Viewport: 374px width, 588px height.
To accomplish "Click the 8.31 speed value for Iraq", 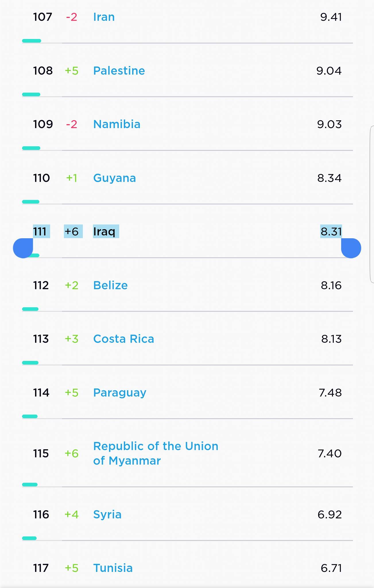I will tap(331, 231).
